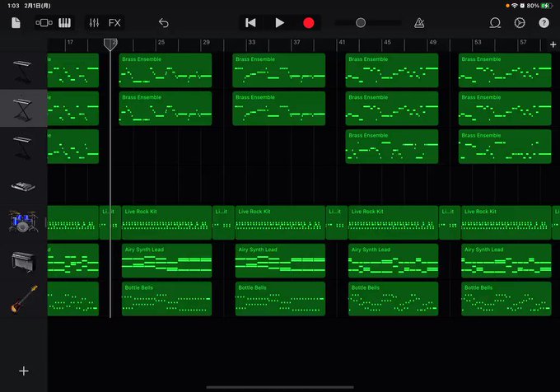Tap the 1:03 clock in status bar
Screen dimensions: 560x392
tap(13, 6)
